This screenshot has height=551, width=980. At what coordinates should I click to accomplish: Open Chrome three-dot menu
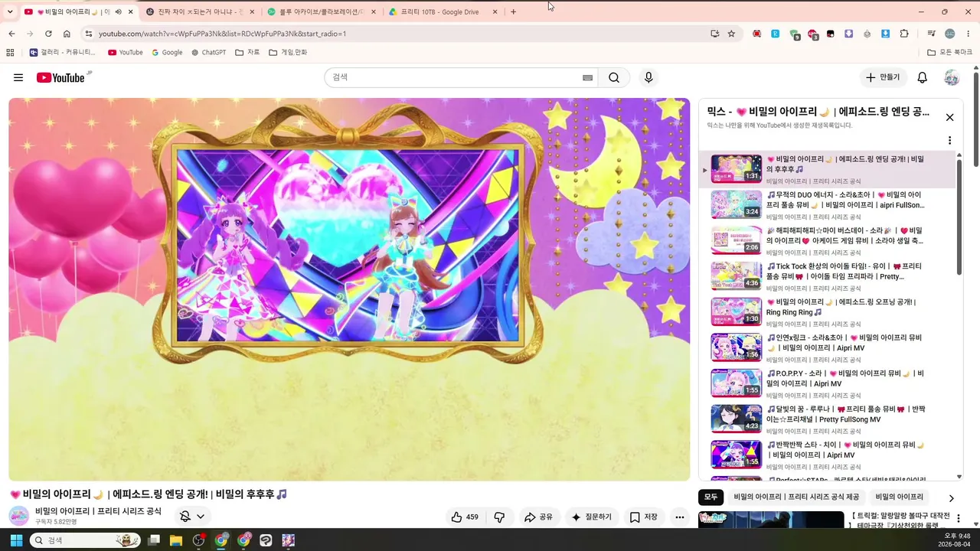(x=969, y=34)
